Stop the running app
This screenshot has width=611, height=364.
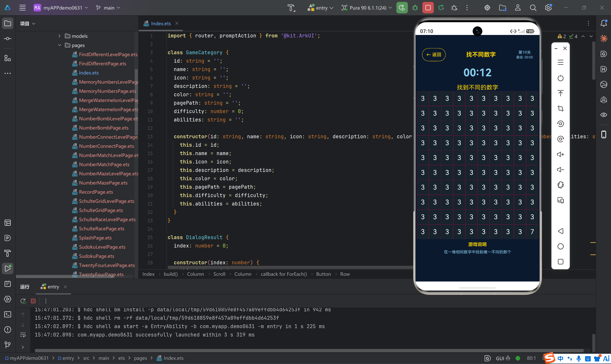tap(428, 8)
